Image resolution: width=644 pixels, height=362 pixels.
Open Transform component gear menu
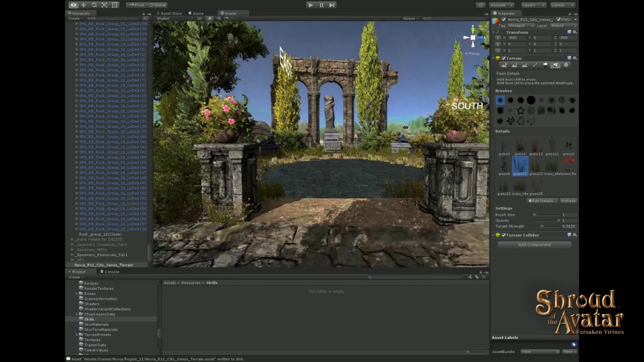click(x=575, y=32)
